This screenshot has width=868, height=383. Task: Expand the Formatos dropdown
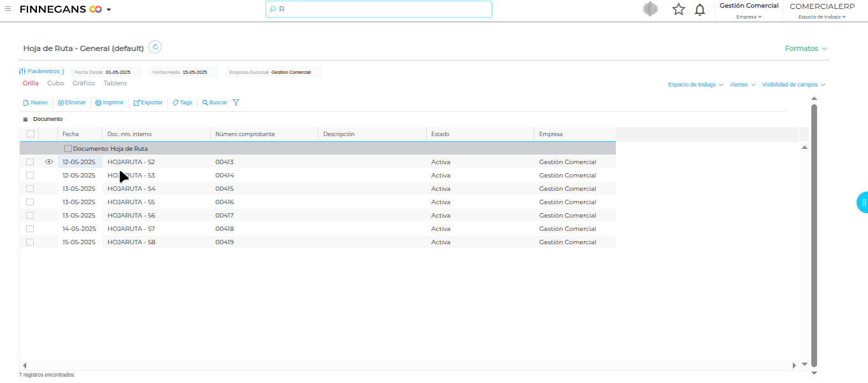coord(805,48)
